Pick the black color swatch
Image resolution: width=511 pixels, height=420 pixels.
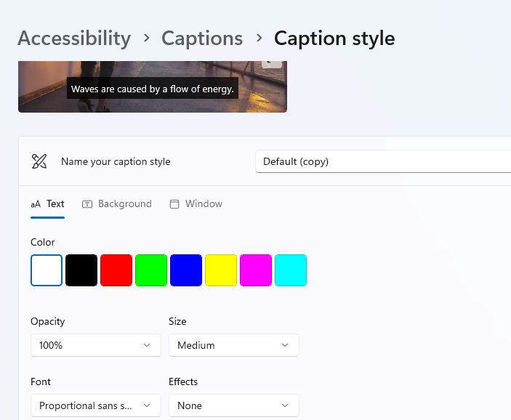coord(81,270)
